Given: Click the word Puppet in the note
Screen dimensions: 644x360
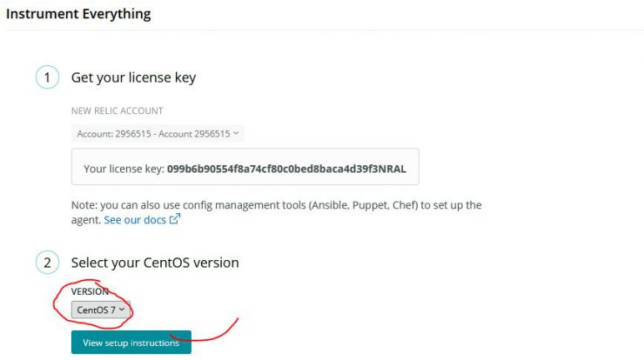Looking at the screenshot, I should coord(369,205).
